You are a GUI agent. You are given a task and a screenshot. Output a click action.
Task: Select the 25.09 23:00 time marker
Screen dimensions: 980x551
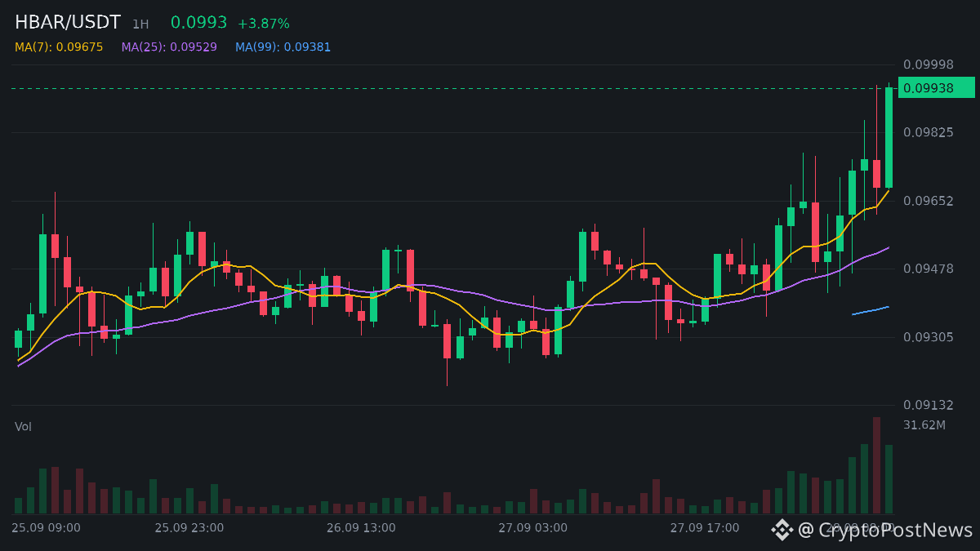(x=189, y=528)
